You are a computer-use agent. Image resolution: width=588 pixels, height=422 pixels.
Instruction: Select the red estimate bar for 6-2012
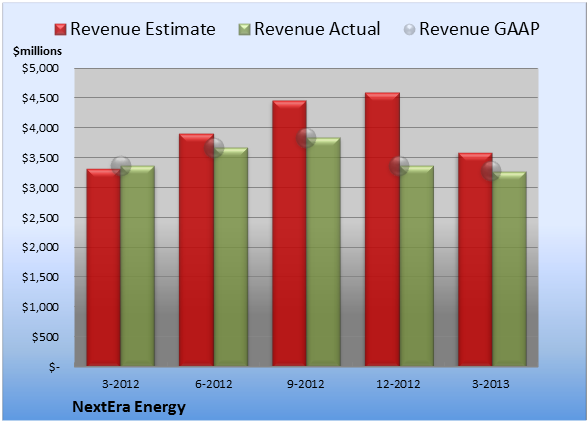coord(196,250)
